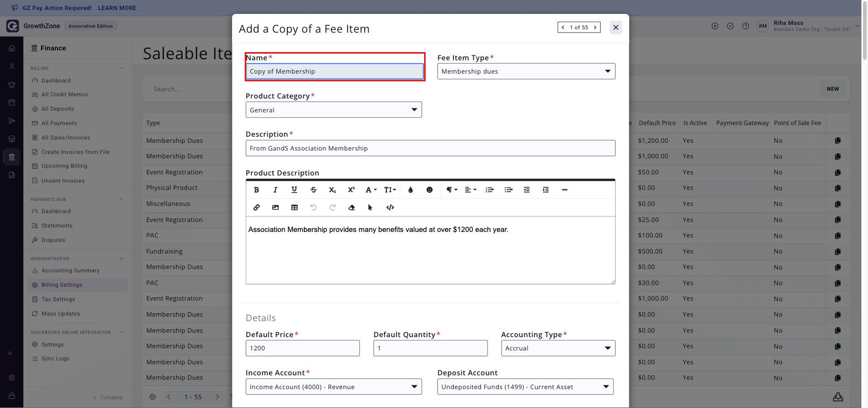Open the text alignment dropdown
Viewport: 868px width, 408px height.
[x=471, y=190]
